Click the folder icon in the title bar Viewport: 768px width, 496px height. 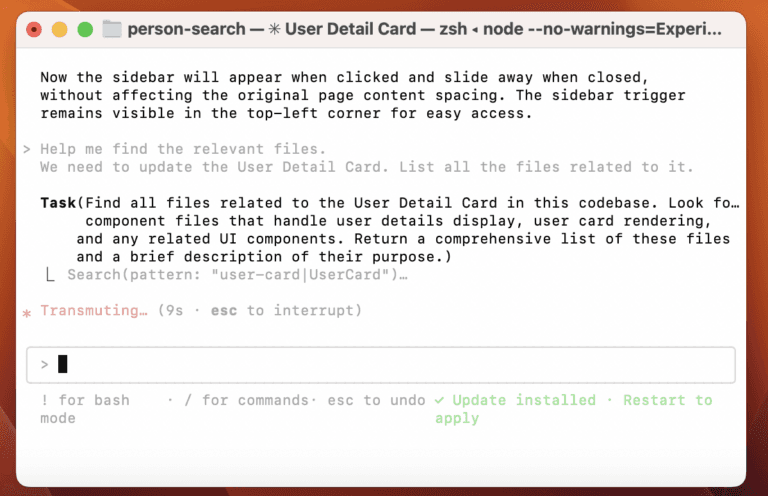click(x=111, y=29)
